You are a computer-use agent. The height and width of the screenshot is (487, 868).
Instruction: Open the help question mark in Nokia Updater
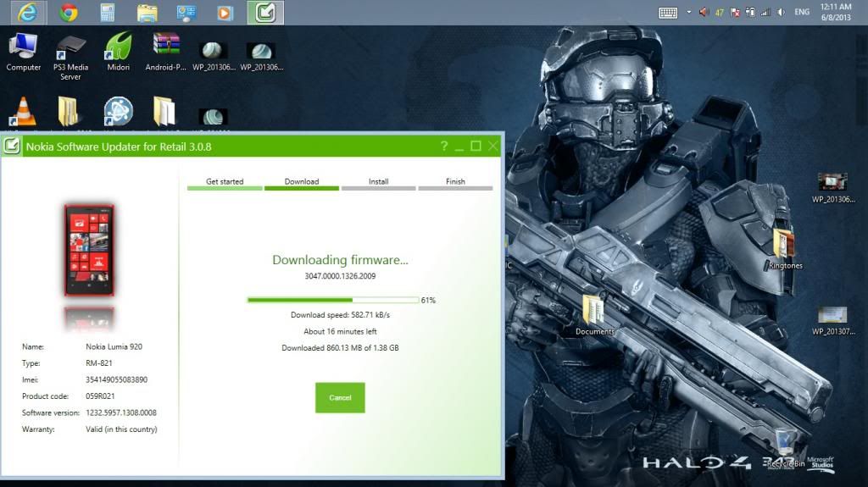[x=443, y=147]
